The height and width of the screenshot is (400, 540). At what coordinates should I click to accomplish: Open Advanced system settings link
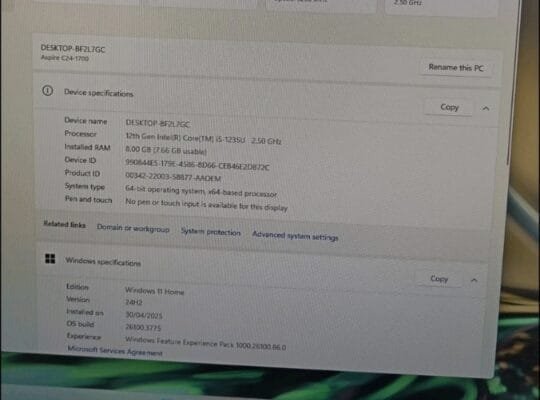click(295, 236)
